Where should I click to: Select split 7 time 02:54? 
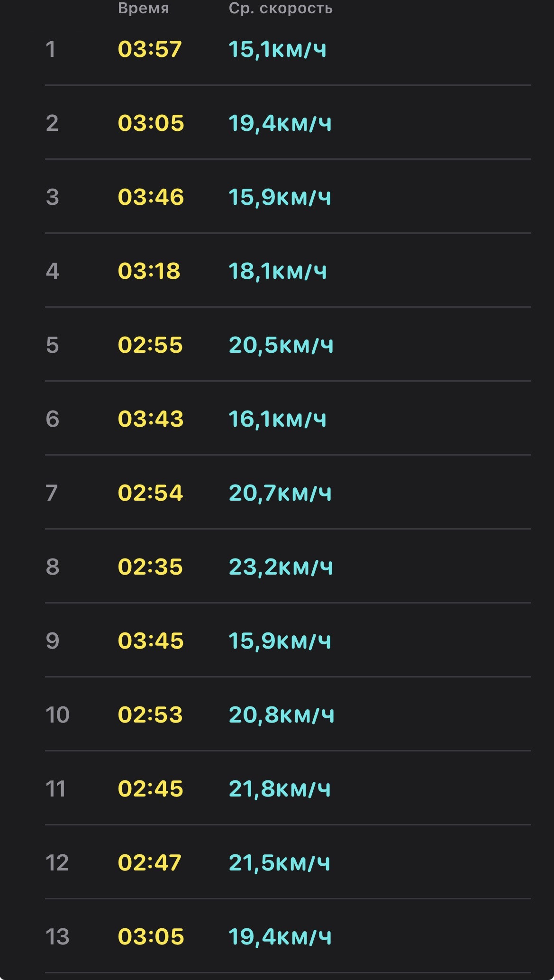coord(150,493)
